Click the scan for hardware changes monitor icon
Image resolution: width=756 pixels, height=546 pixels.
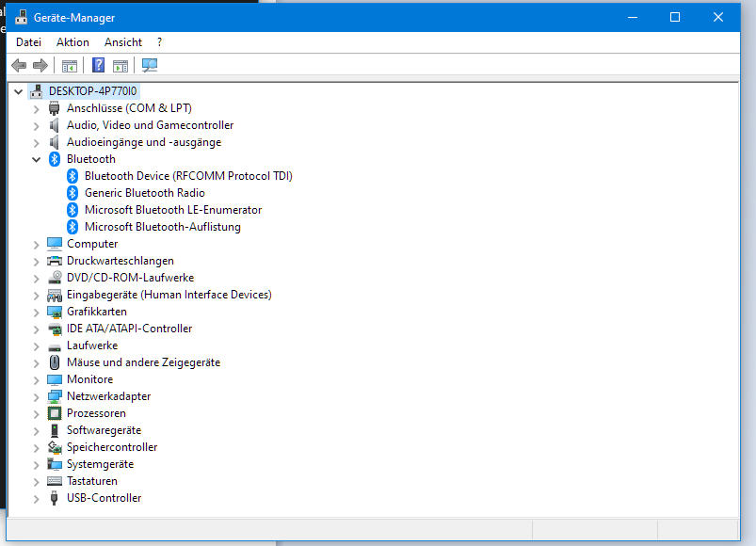150,65
